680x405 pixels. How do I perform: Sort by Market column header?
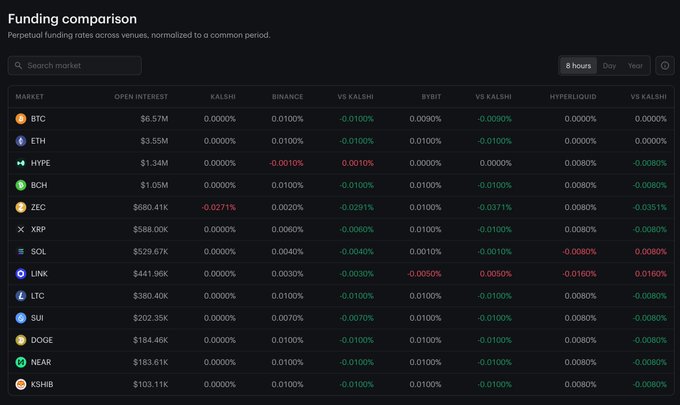click(29, 97)
